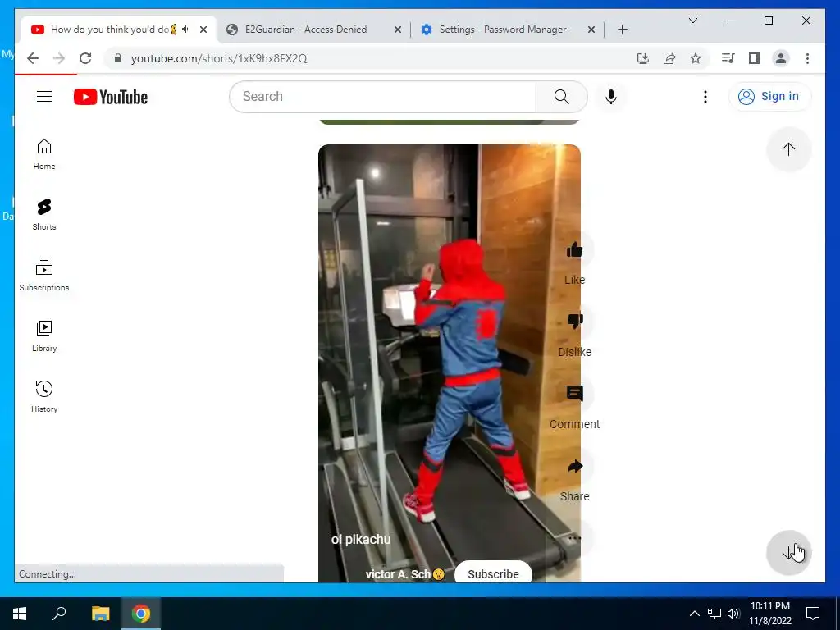Open Home in the sidebar
Image resolution: width=840 pixels, height=630 pixels.
[44, 154]
